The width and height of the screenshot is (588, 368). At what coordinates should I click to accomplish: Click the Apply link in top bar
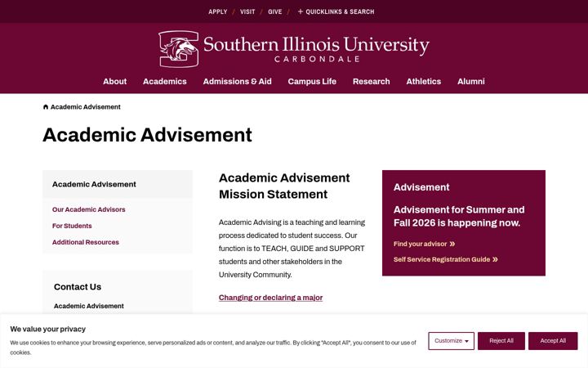coord(218,11)
